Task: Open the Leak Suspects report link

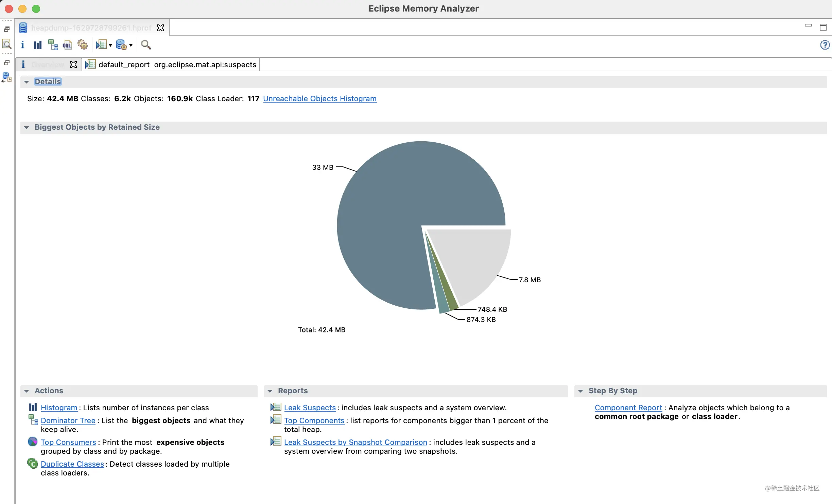Action: pyautogui.click(x=310, y=408)
